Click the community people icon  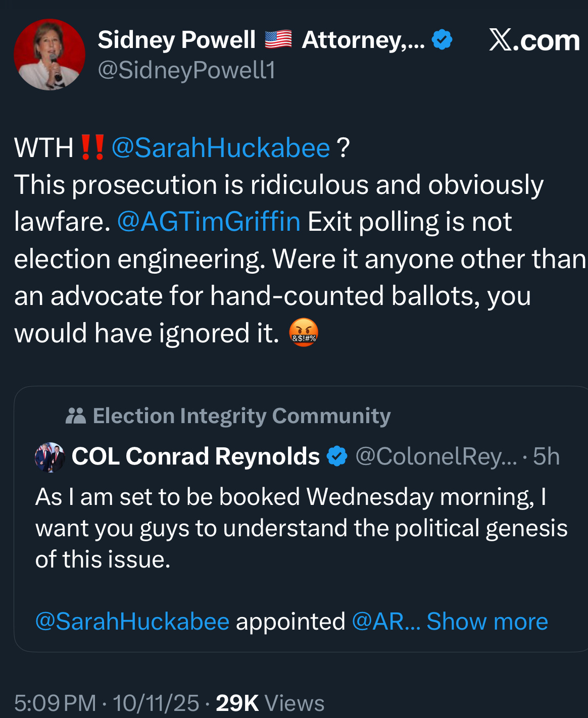pyautogui.click(x=76, y=416)
